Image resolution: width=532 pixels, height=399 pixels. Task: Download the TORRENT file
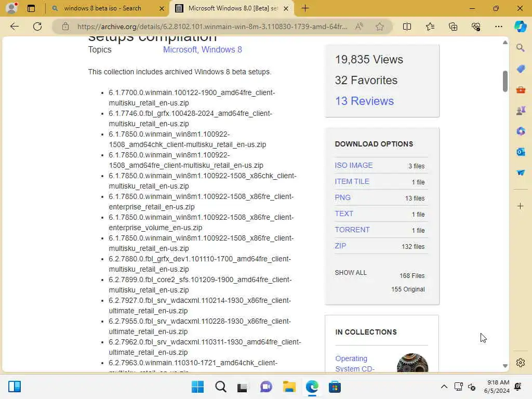pos(352,230)
